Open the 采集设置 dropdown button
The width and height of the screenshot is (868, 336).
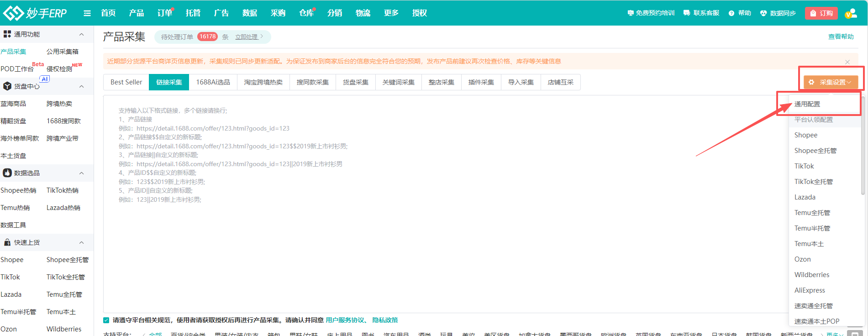click(831, 82)
